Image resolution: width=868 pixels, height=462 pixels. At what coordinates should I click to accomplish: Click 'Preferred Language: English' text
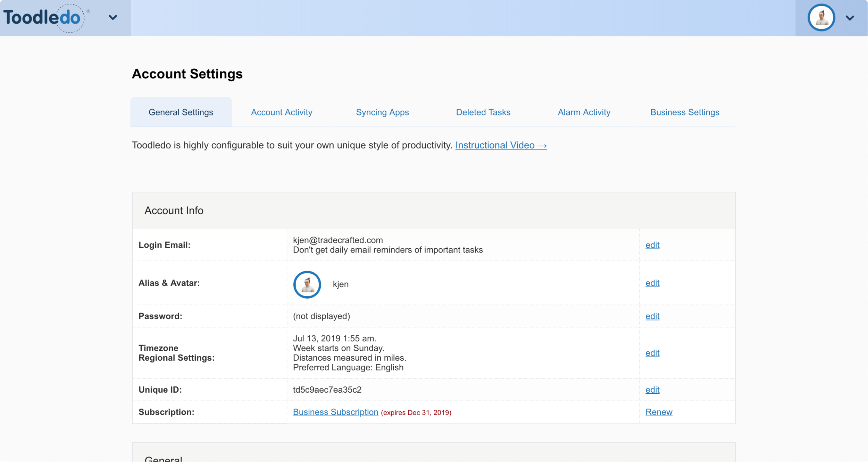coord(348,368)
